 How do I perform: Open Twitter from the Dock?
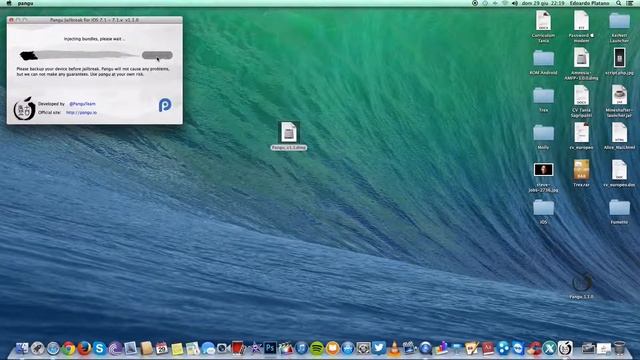pos(379,348)
